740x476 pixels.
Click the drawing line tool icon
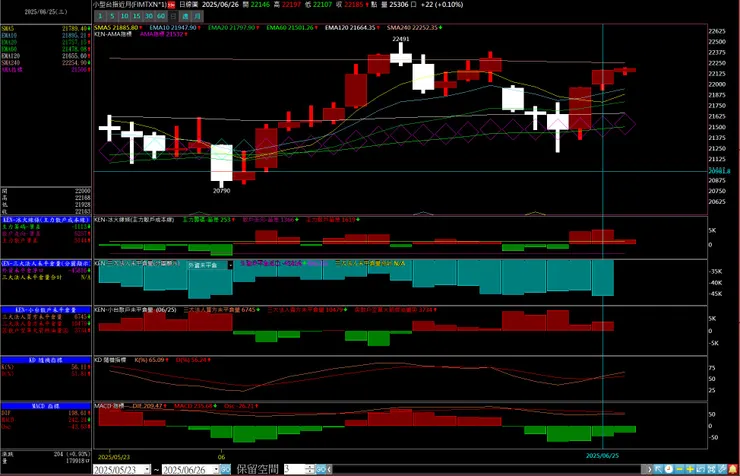pyautogui.click(x=721, y=469)
